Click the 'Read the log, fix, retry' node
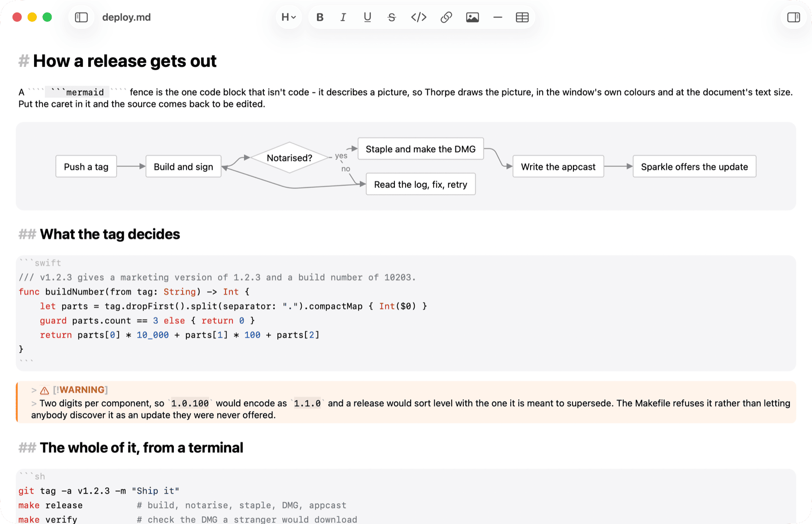 (421, 185)
